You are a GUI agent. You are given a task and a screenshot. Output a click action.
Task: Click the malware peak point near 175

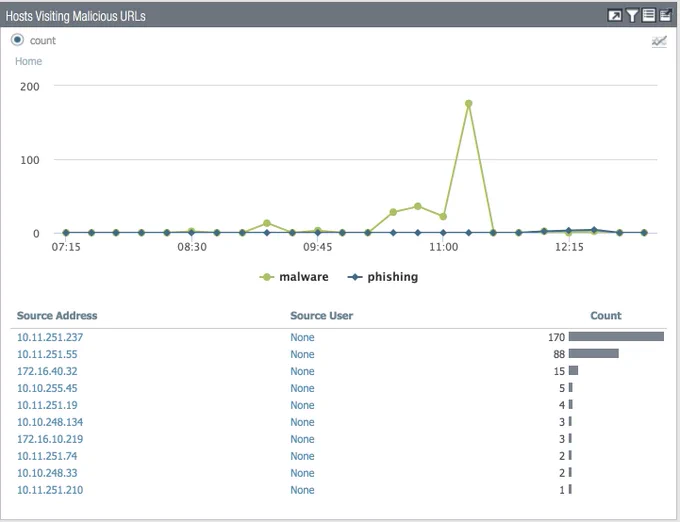click(468, 104)
